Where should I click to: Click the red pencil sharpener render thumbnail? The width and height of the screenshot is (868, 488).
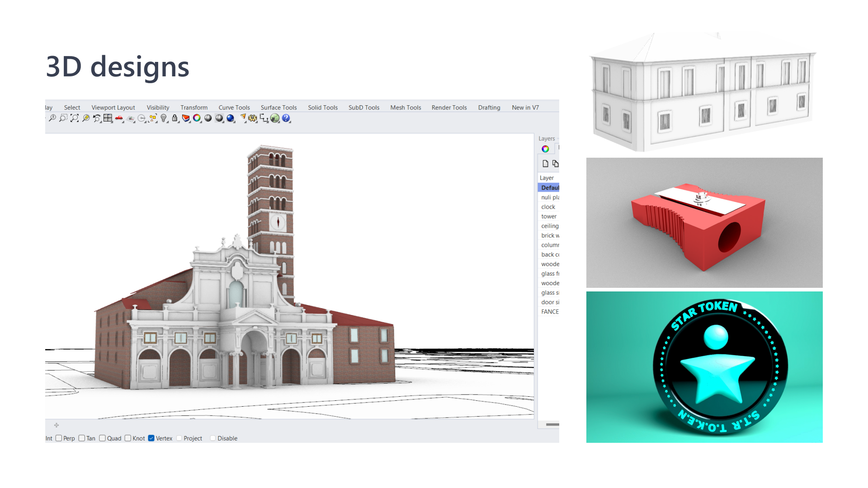[x=704, y=223]
